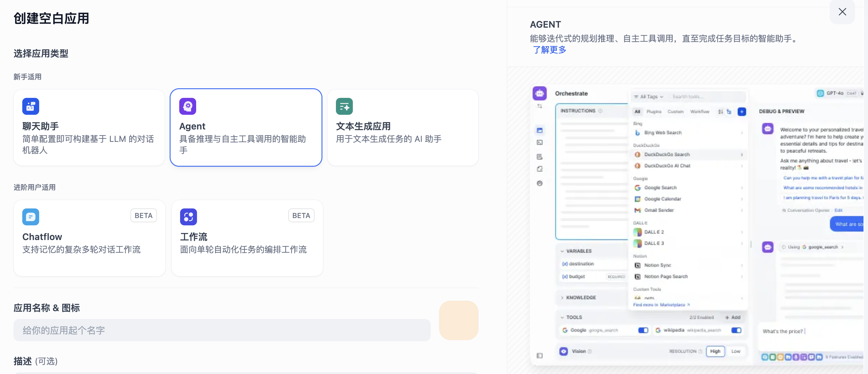Open the 了解更多 link
Viewport: 868px width, 374px height.
tap(549, 50)
